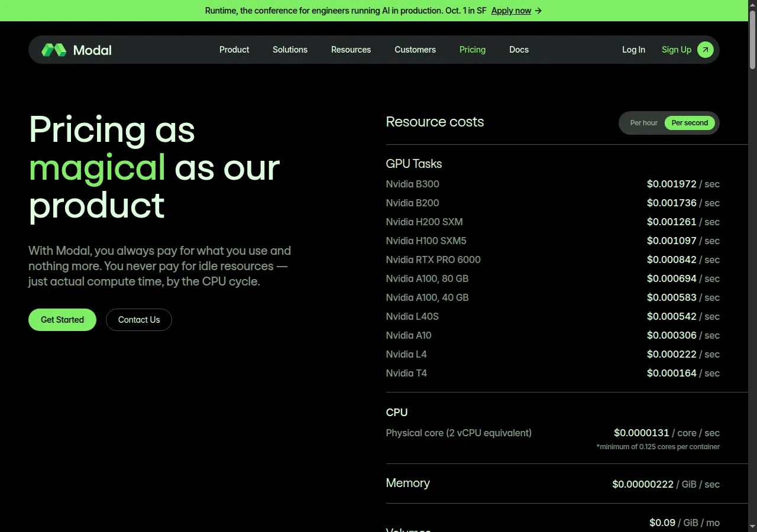Click the $0.001097 / sec price
Viewport: 757px width, 532px height.
click(x=683, y=241)
